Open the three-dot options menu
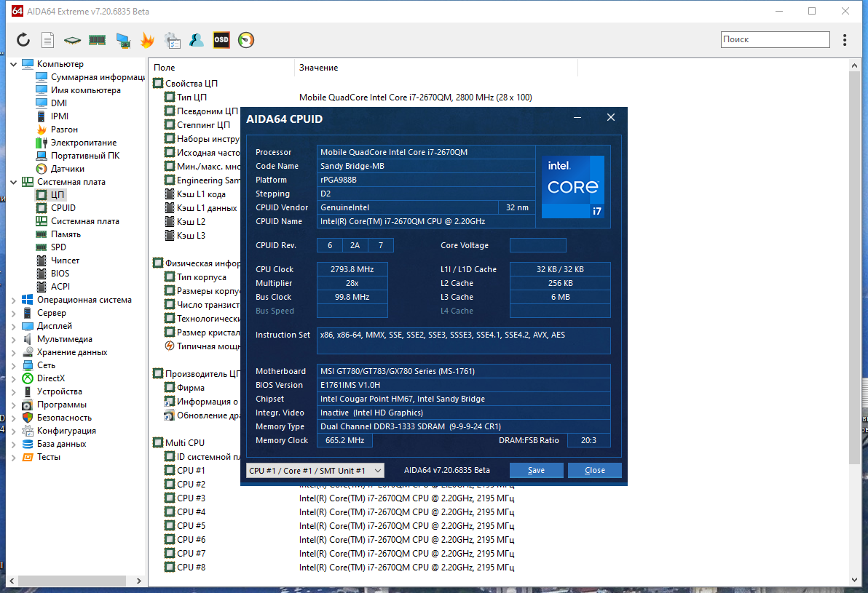The image size is (868, 593). point(844,40)
